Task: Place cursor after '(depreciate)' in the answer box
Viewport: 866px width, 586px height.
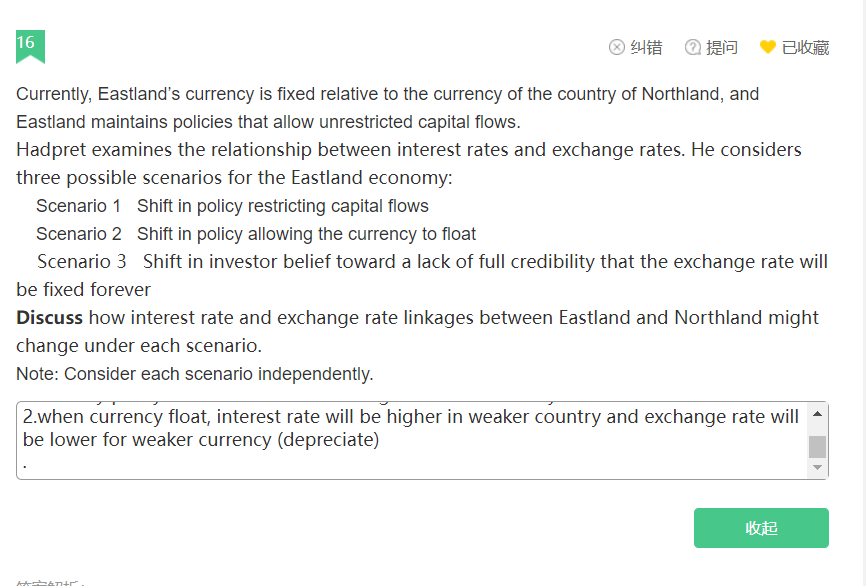Action: pyautogui.click(x=380, y=440)
